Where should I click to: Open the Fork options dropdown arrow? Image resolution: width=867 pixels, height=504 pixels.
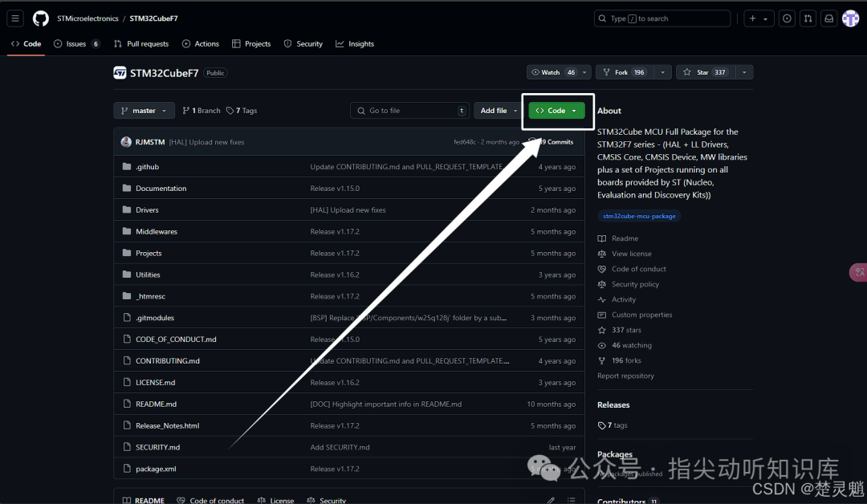pyautogui.click(x=662, y=72)
